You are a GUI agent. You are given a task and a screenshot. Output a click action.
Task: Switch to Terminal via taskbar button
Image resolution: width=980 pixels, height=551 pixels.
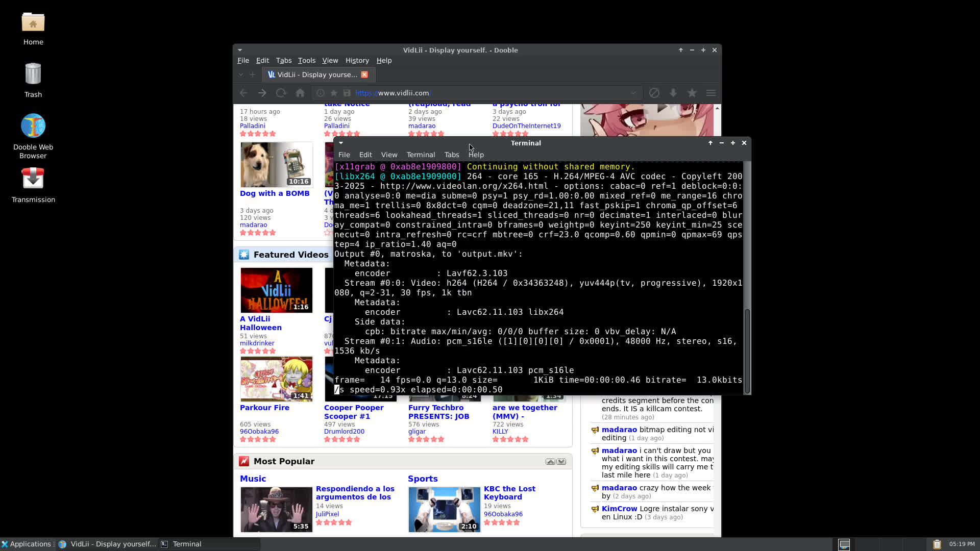click(209, 544)
